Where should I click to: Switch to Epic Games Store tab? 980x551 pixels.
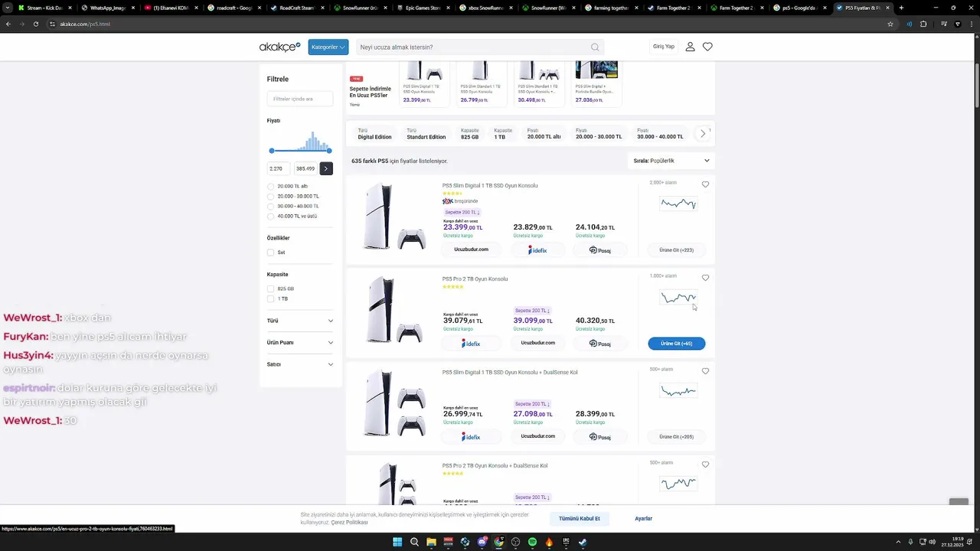[423, 8]
